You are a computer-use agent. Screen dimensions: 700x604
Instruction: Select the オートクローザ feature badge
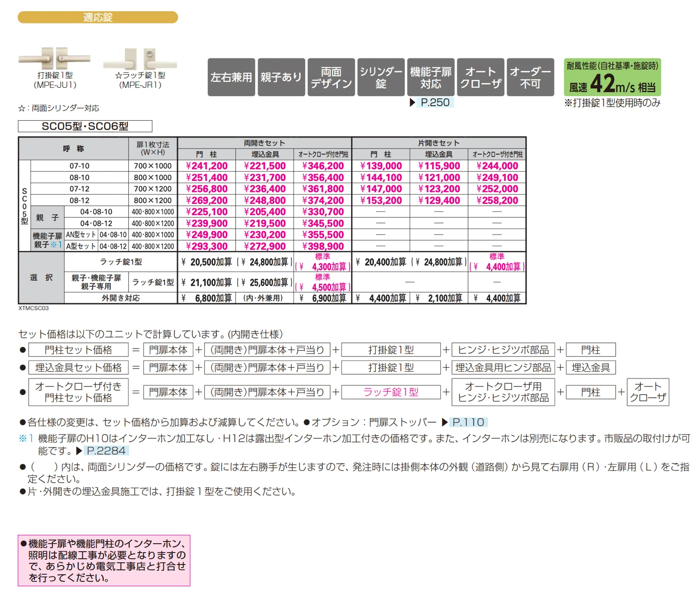pos(480,77)
